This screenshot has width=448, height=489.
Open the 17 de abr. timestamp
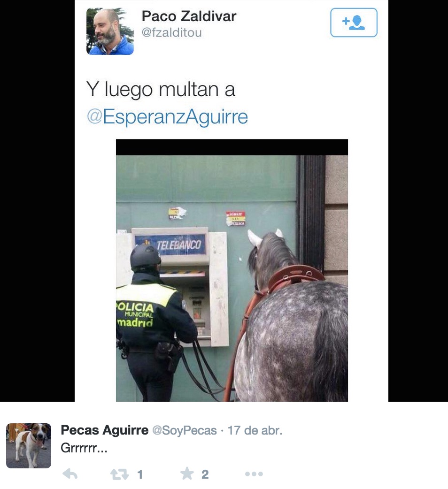coord(255,430)
